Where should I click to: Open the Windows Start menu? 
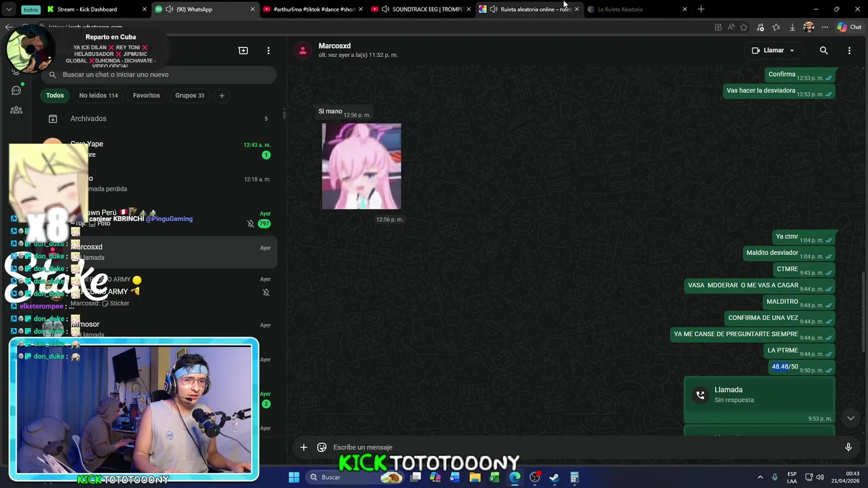(294, 477)
